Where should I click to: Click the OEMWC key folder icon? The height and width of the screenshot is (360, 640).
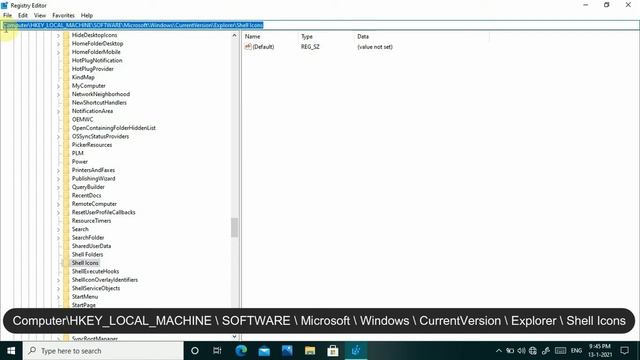(66, 120)
